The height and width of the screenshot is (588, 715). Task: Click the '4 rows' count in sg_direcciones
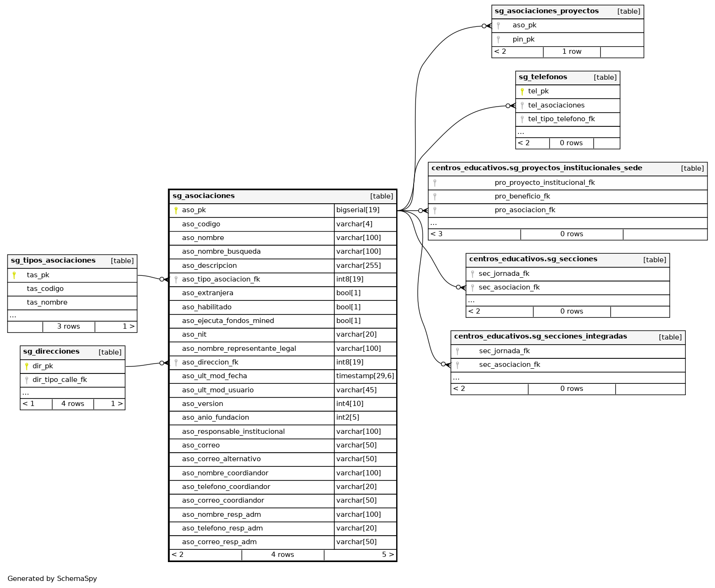click(73, 404)
